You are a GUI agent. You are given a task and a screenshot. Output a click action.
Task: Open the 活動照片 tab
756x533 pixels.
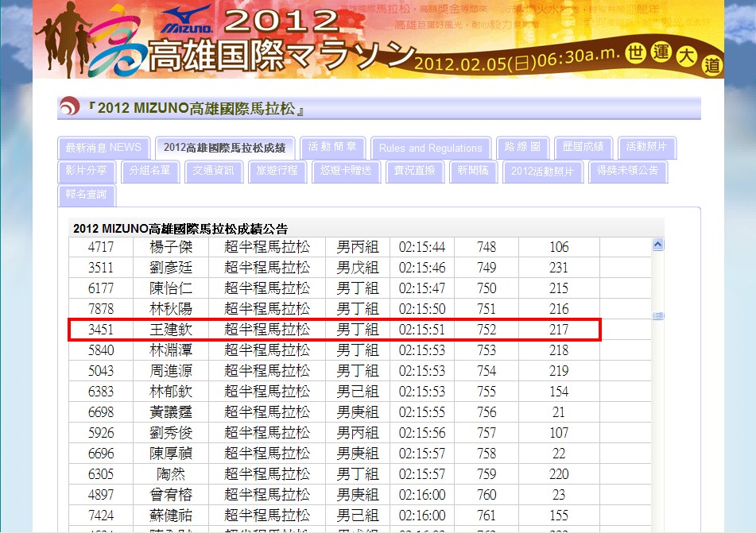click(646, 146)
